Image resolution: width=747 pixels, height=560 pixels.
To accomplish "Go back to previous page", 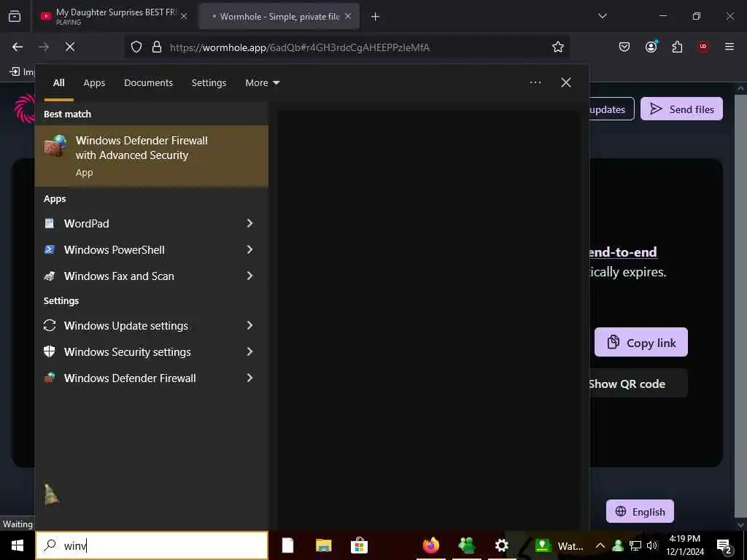I will [x=18, y=47].
